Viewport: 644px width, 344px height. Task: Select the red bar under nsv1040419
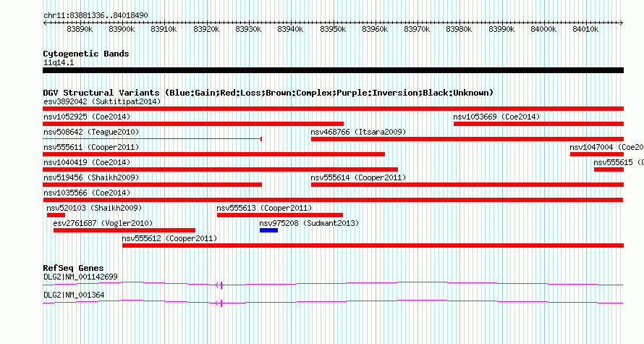[x=220, y=169]
